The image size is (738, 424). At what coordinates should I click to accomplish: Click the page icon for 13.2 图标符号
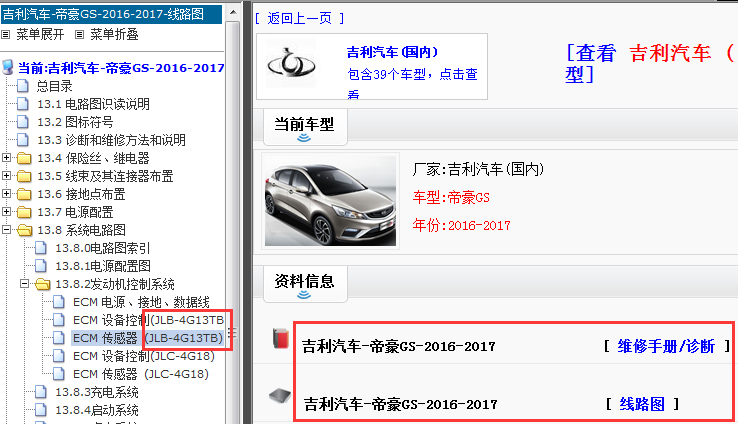click(23, 121)
